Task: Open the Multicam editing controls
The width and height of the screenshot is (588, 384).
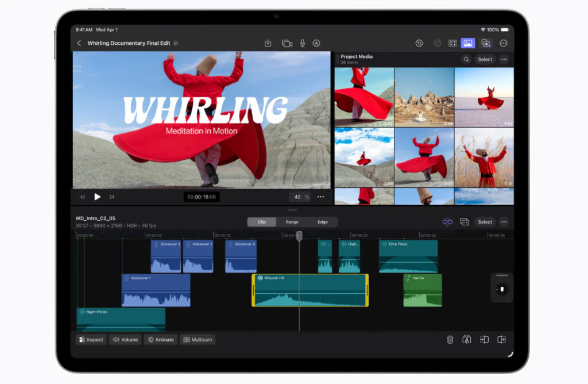Action: pos(197,340)
